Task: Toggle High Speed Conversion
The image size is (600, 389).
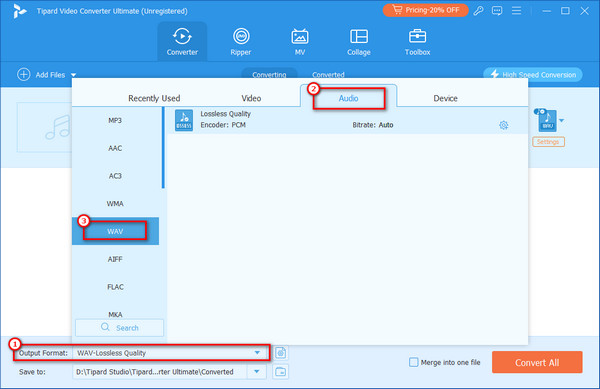Action: 533,75
